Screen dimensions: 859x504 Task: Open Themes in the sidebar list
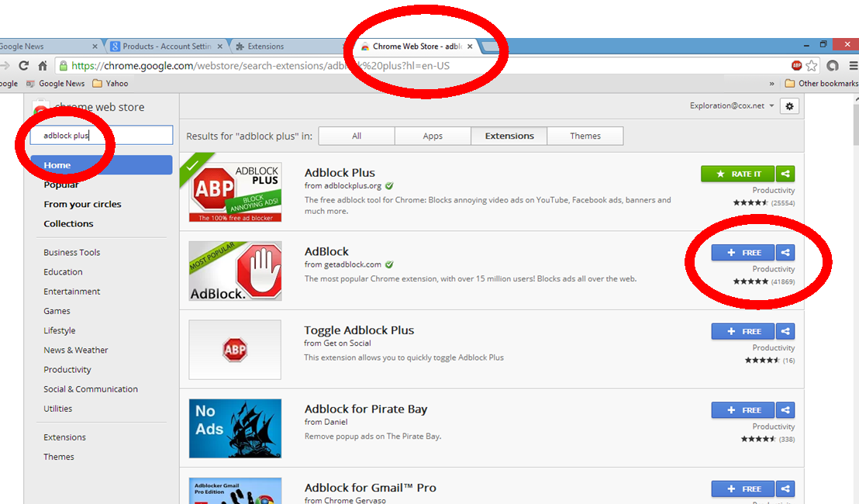coord(59,457)
